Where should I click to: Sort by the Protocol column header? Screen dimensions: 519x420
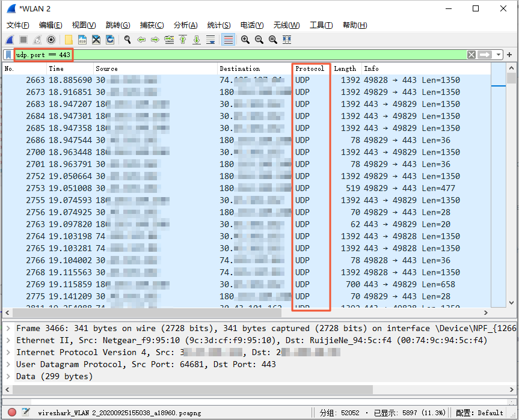tap(312, 68)
